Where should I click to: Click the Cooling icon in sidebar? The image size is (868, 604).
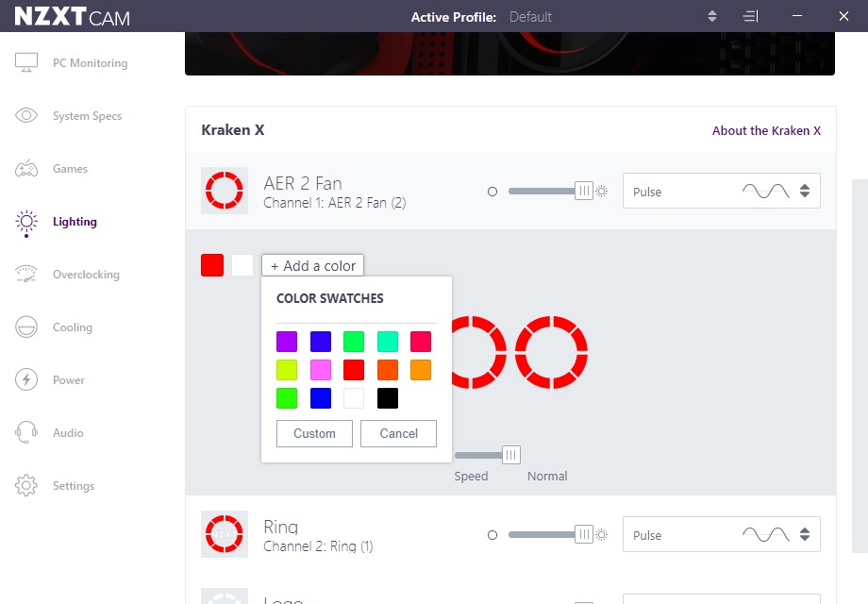tap(26, 327)
